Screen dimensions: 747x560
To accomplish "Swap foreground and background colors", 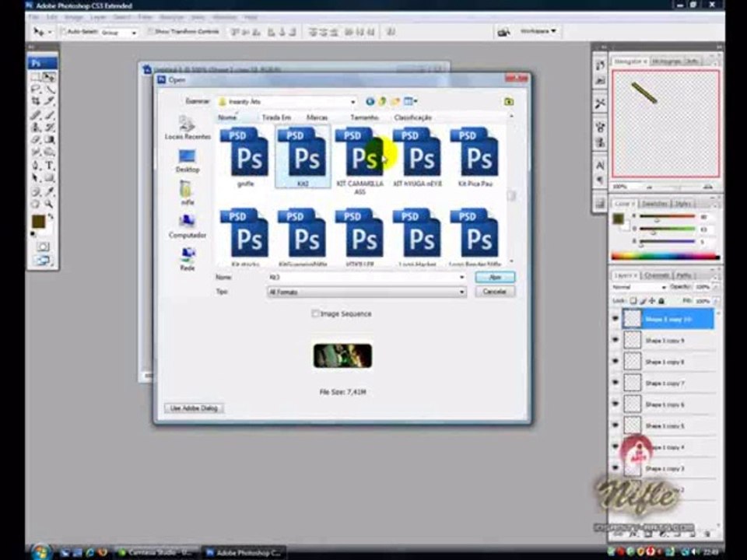I will 51,217.
